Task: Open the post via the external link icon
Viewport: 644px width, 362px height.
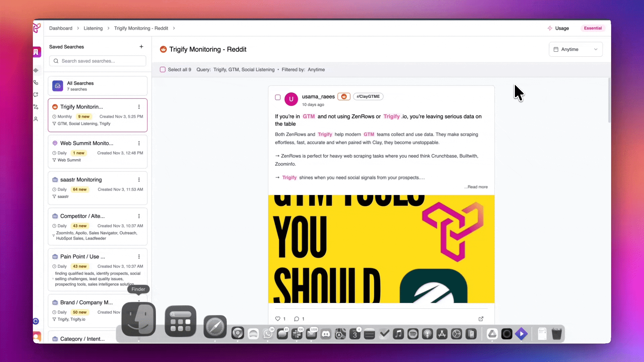Action: click(481, 319)
